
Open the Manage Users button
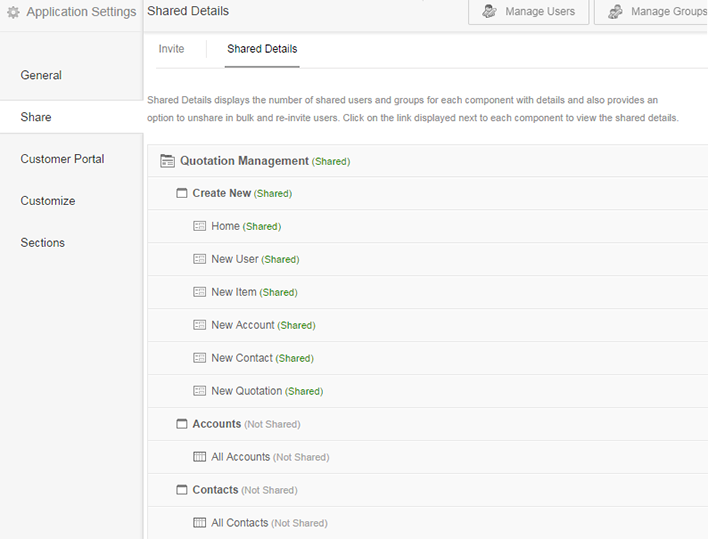pyautogui.click(x=528, y=12)
